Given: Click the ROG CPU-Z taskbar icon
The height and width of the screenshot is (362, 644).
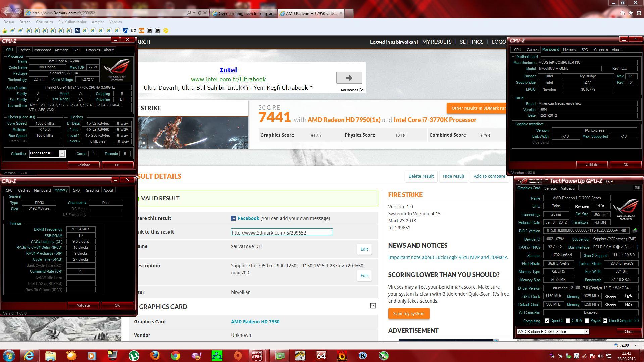Looking at the screenshot, I should coord(257,355).
